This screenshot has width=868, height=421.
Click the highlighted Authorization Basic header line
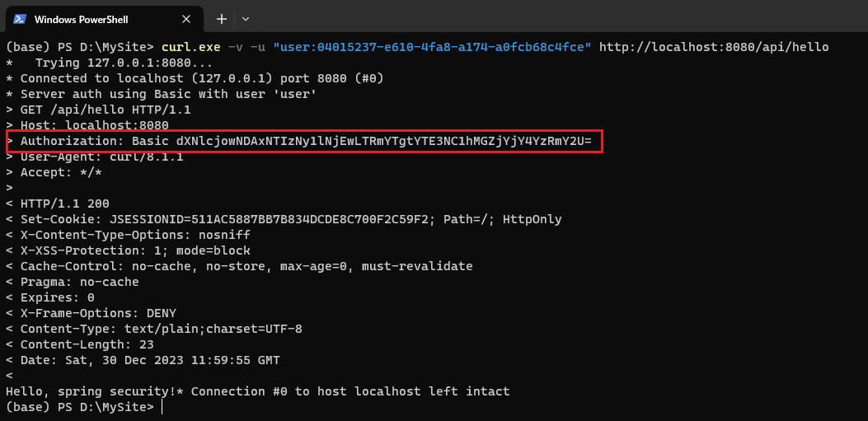304,142
